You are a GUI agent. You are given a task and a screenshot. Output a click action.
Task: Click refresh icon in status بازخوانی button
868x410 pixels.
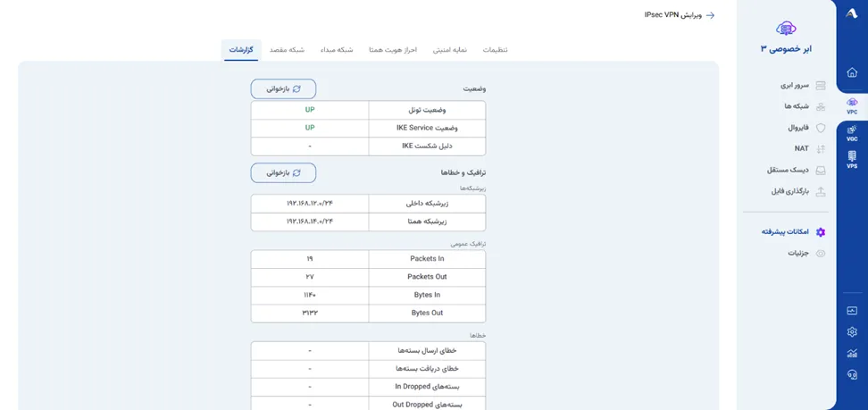coord(296,88)
